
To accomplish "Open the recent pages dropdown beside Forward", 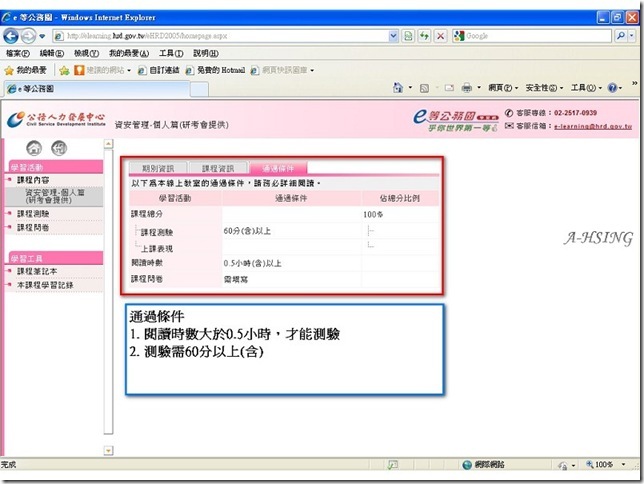I will 42,36.
